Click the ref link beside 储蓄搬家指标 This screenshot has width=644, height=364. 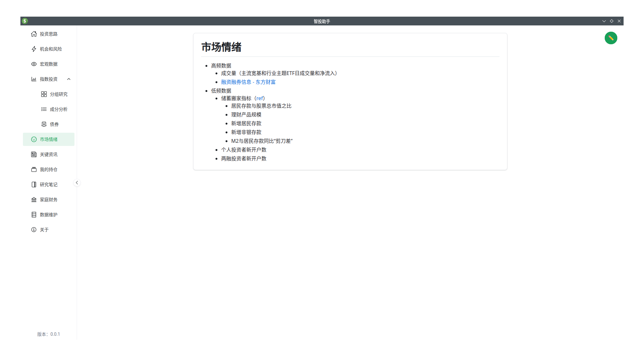(259, 98)
